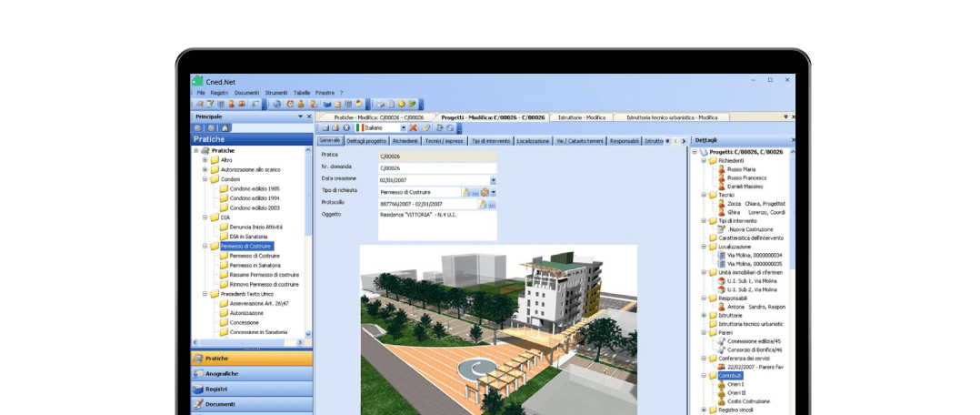Click the Cned.Net house logo icon
Screen dimensions: 980x415
(197, 80)
